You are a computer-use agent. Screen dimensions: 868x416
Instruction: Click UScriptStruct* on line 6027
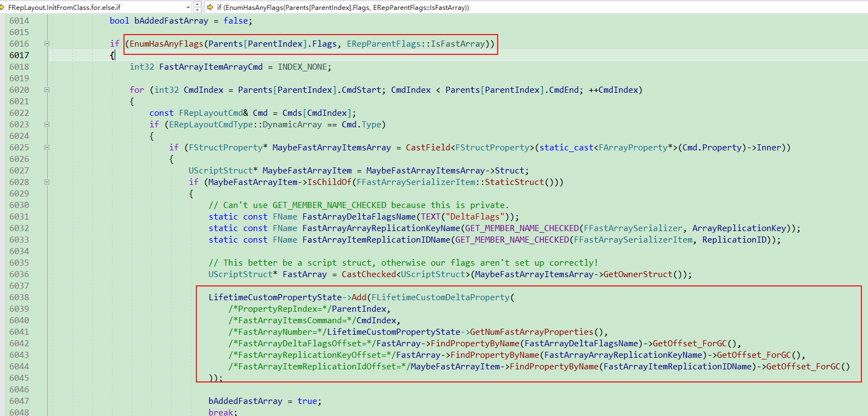click(223, 171)
